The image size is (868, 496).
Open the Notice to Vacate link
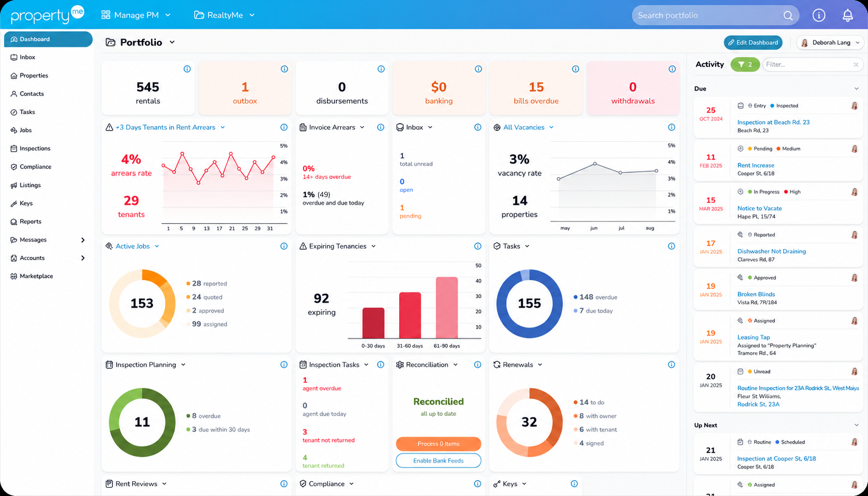[759, 208]
